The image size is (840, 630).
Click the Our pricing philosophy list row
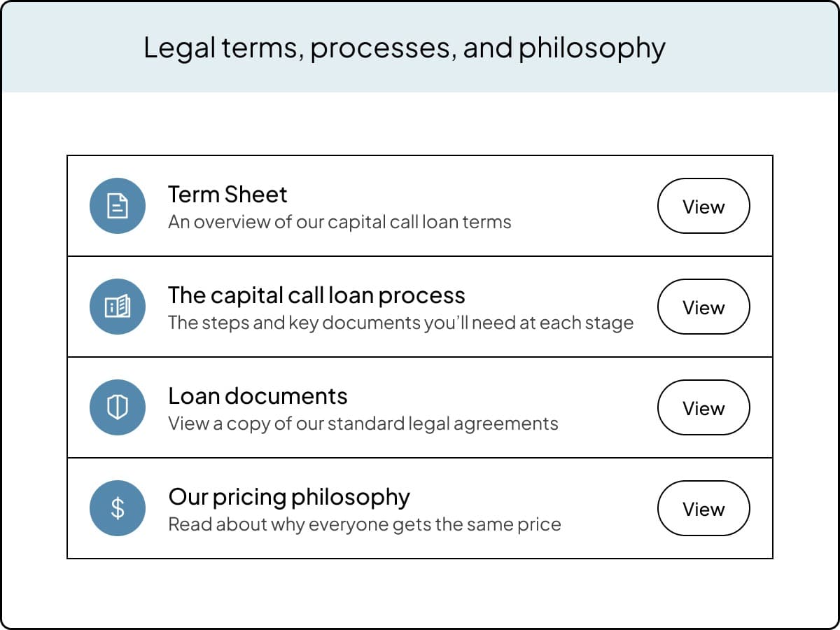(x=420, y=508)
